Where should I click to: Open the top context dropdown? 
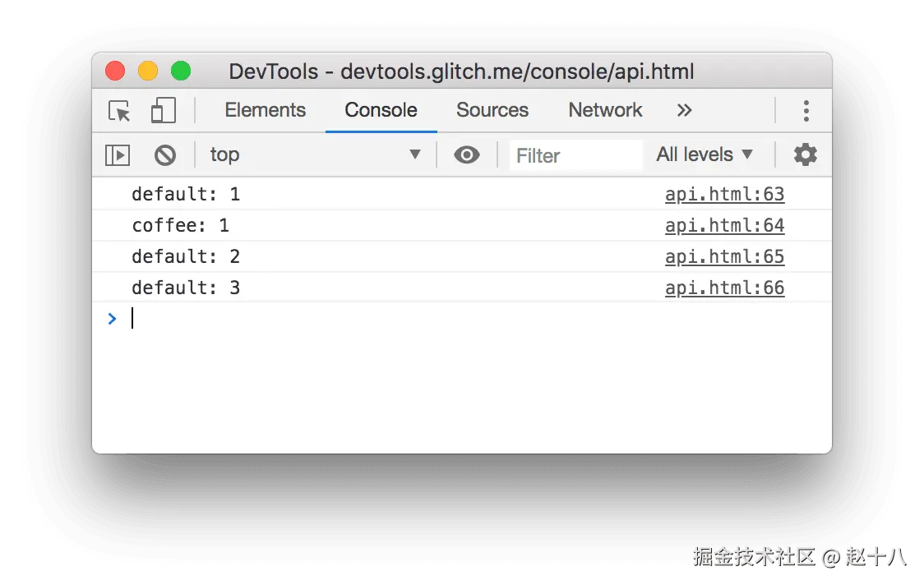315,154
